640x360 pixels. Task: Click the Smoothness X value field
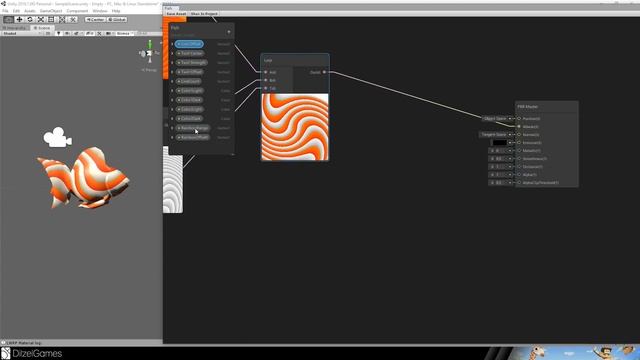499,158
